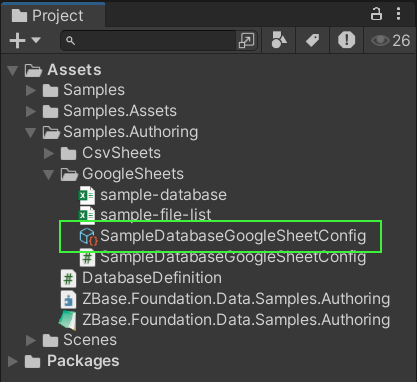Open the create asset dropdown arrow
The image size is (417, 382).
point(36,40)
